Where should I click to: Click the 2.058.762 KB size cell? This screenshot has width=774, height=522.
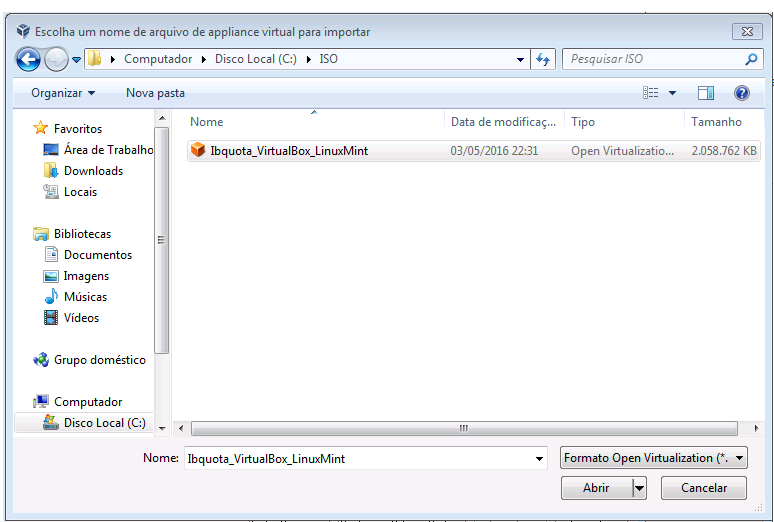tap(724, 151)
